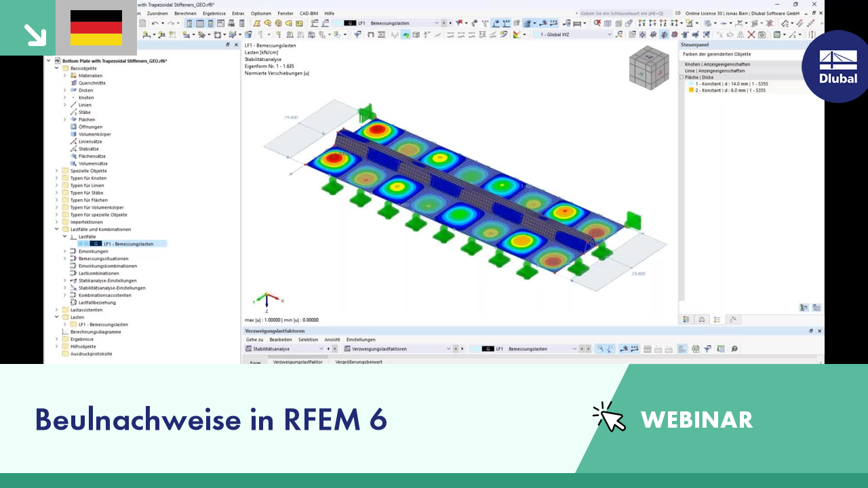The width and height of the screenshot is (868, 488).
Task: Collapse the Lastfälle und Kombinationen tree node
Action: [57, 229]
